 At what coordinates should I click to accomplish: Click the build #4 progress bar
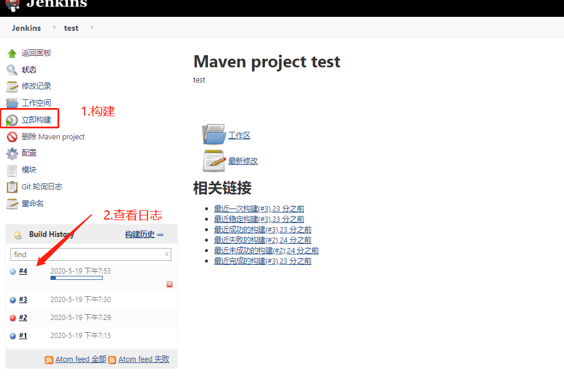click(x=77, y=278)
